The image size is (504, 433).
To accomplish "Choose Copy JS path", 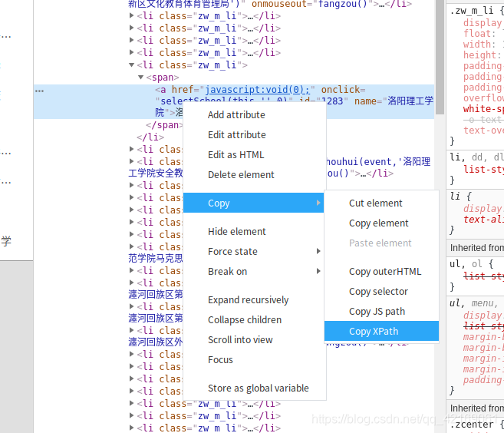I will tap(377, 312).
